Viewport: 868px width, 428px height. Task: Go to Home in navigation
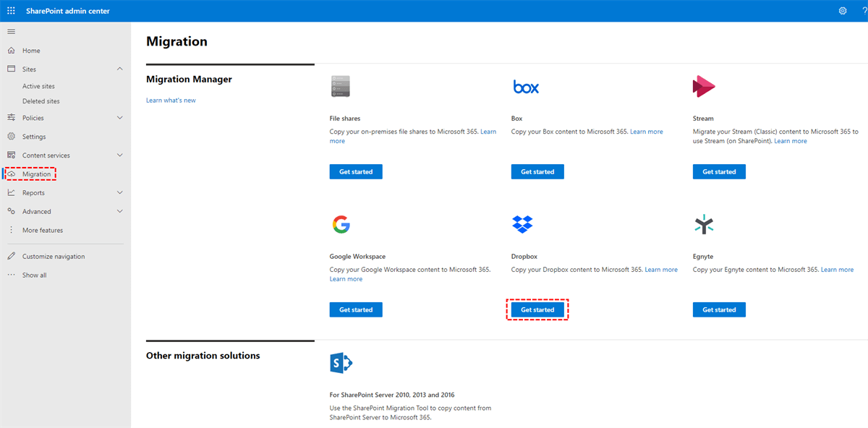[x=31, y=51]
